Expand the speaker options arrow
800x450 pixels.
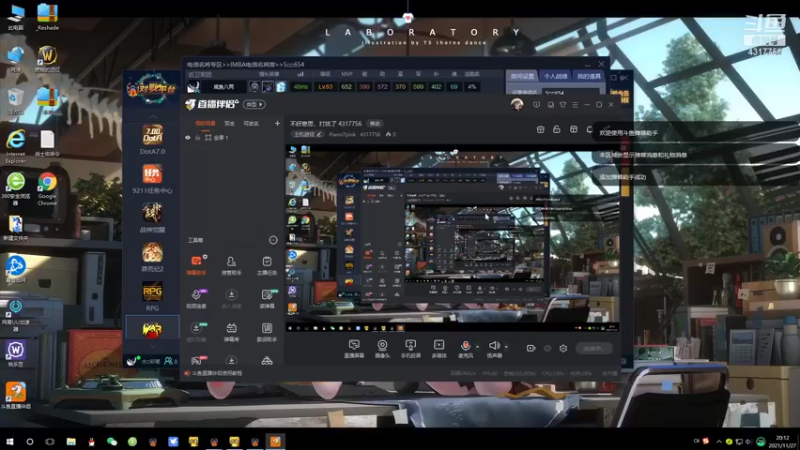pyautogui.click(x=506, y=347)
